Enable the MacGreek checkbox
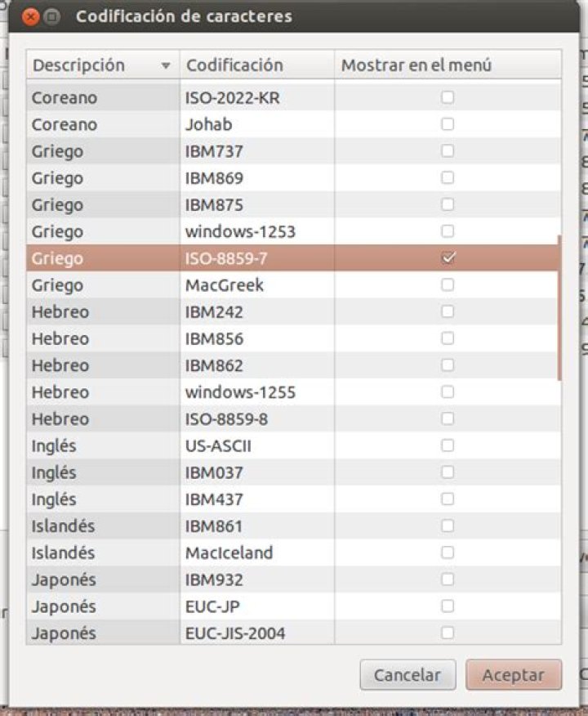The width and height of the screenshot is (588, 716). (x=448, y=284)
